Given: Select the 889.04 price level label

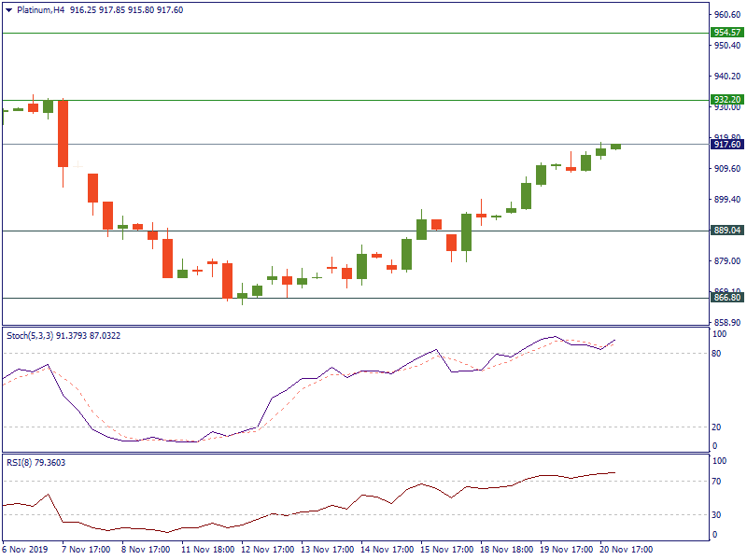Looking at the screenshot, I should pos(726,231).
